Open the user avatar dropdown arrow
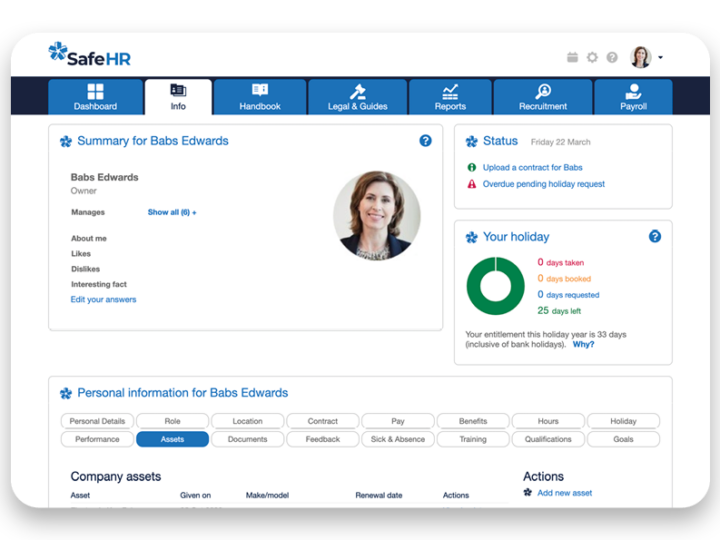 [660, 58]
